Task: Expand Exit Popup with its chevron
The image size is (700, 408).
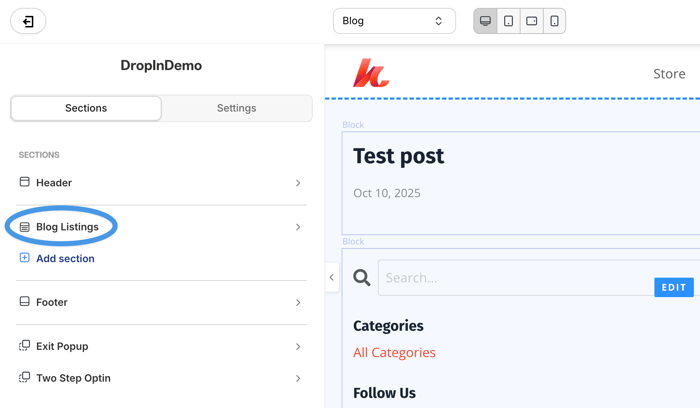Action: [298, 347]
